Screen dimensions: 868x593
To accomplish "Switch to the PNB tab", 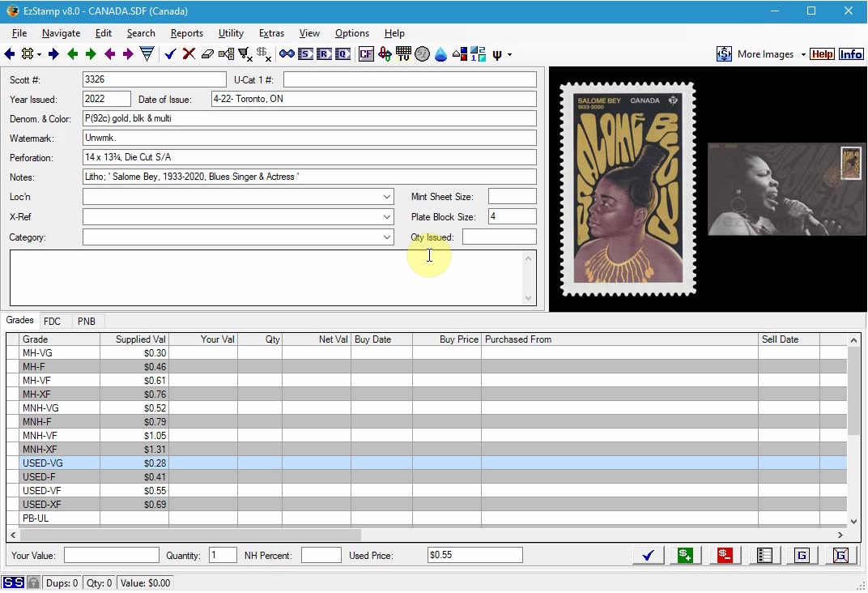I will (87, 321).
